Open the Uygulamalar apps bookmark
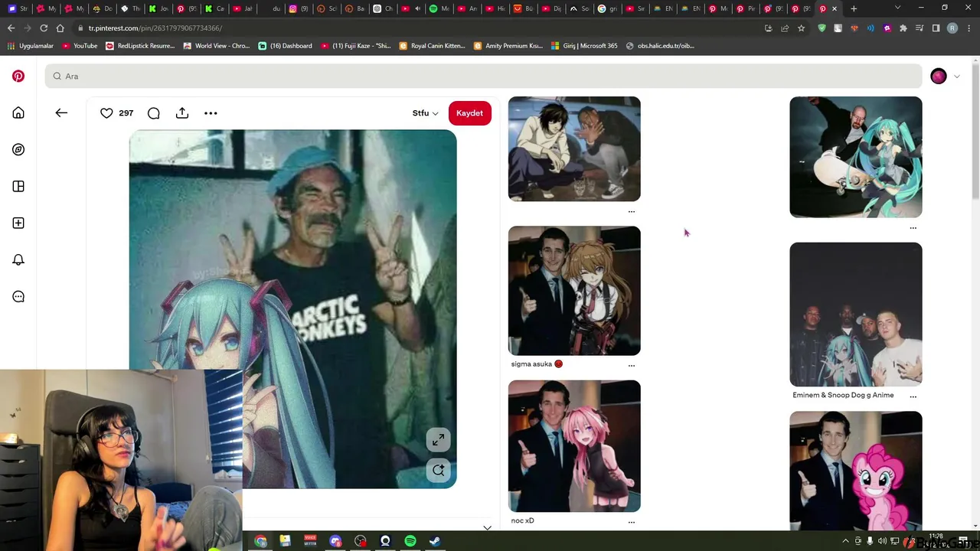980x551 pixels. tap(31, 46)
